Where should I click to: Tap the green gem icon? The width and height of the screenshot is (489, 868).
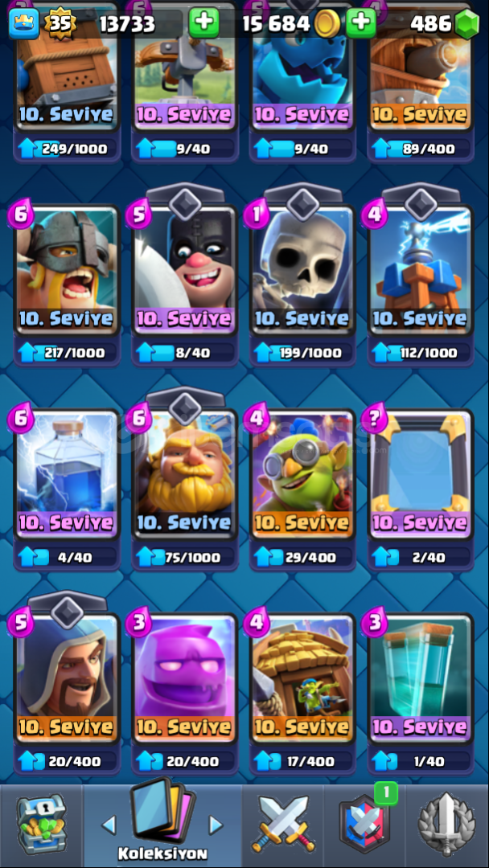click(x=466, y=25)
